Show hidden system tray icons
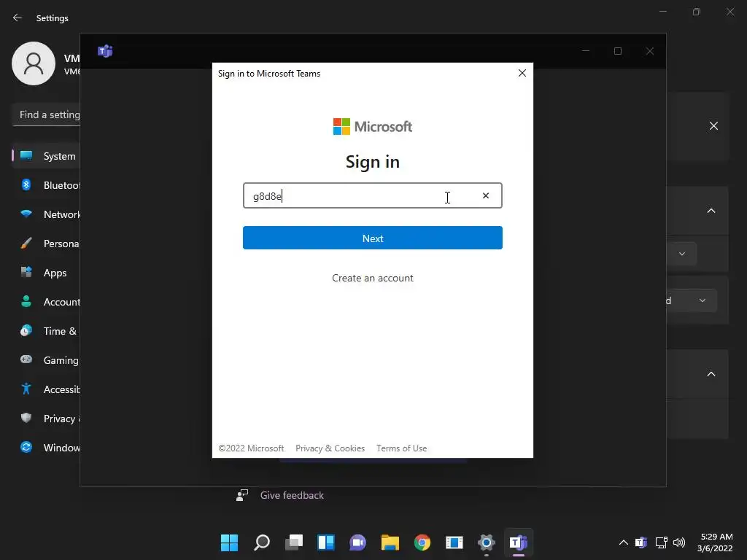This screenshot has width=747, height=560. tap(623, 542)
